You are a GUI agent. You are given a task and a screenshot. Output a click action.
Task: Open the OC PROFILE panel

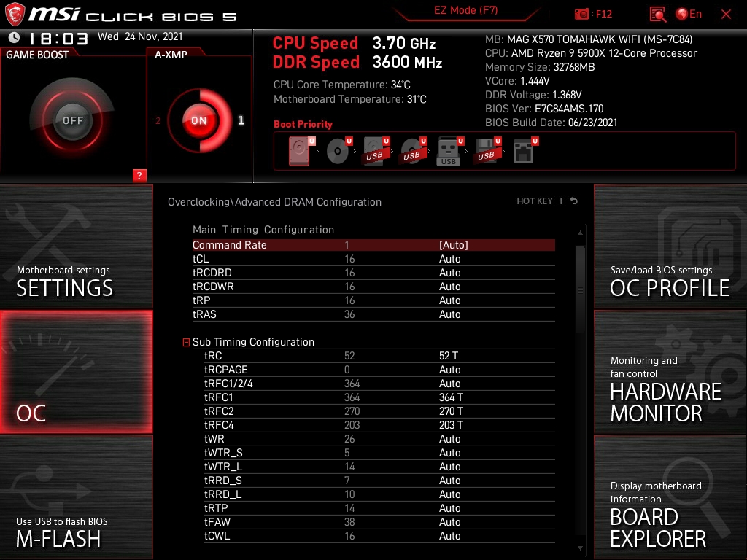[x=670, y=246]
